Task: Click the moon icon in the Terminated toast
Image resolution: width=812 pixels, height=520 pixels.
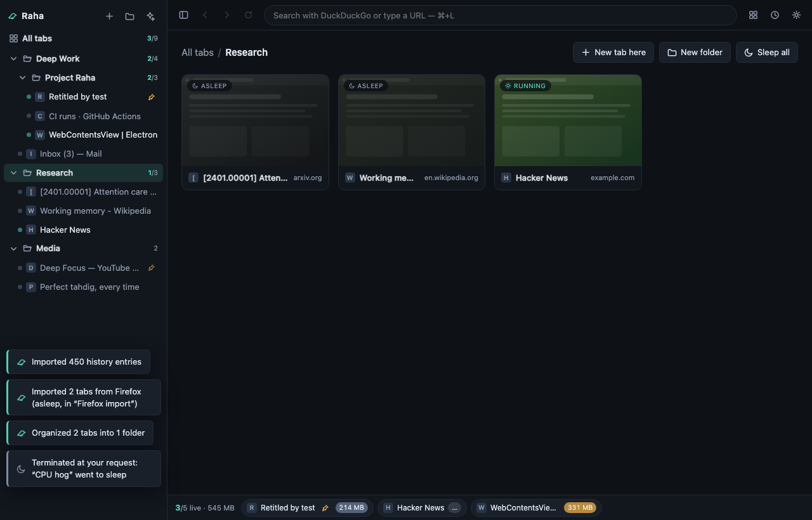Action: (x=21, y=469)
